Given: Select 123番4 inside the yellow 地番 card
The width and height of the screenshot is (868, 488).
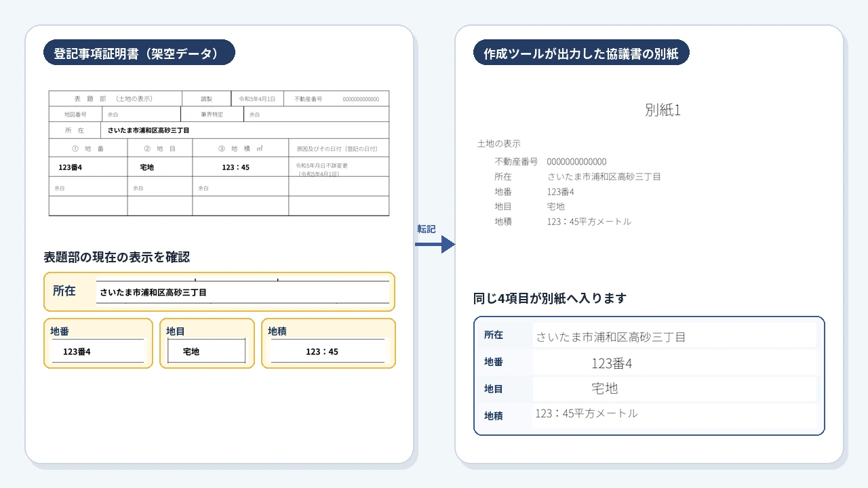Looking at the screenshot, I should [77, 352].
